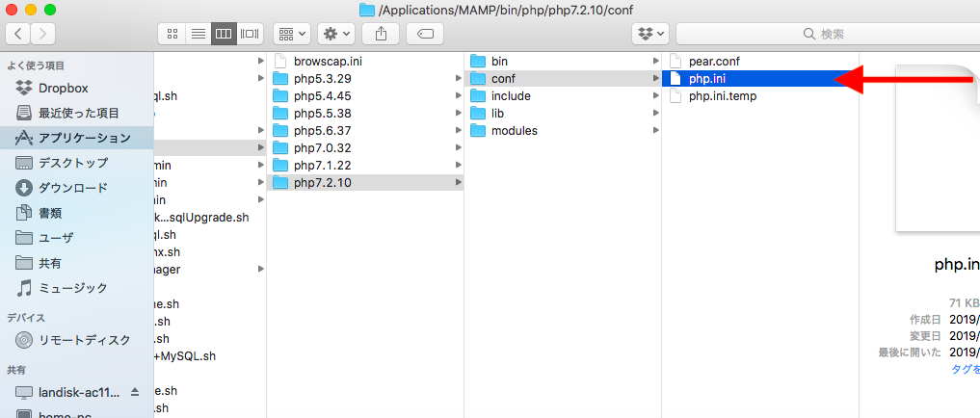
Task: Open the bin folder
Action: pos(563,62)
